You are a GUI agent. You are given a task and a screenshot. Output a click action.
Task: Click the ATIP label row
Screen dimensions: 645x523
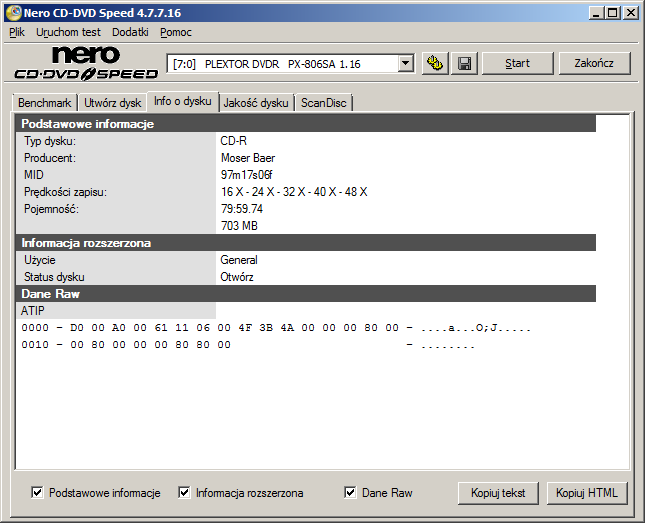tap(116, 311)
